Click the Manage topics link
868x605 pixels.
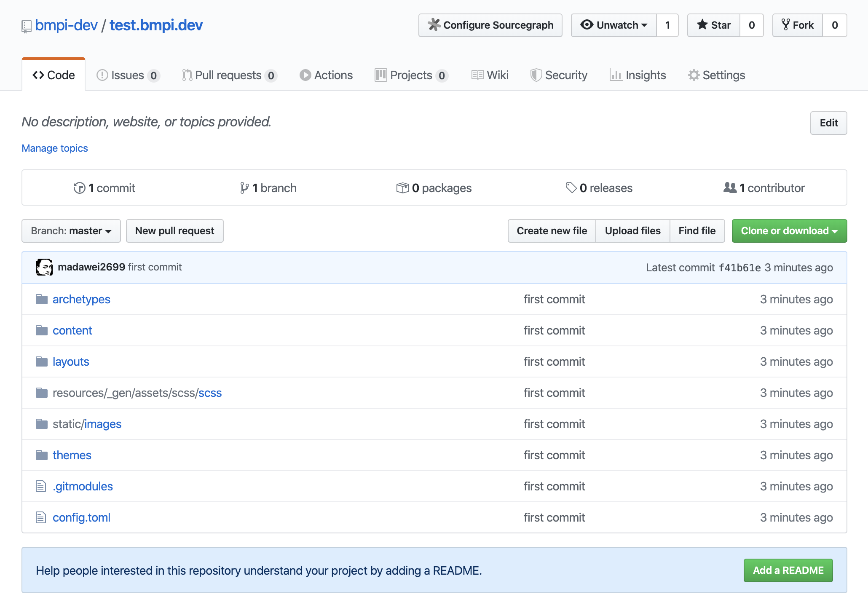(55, 148)
